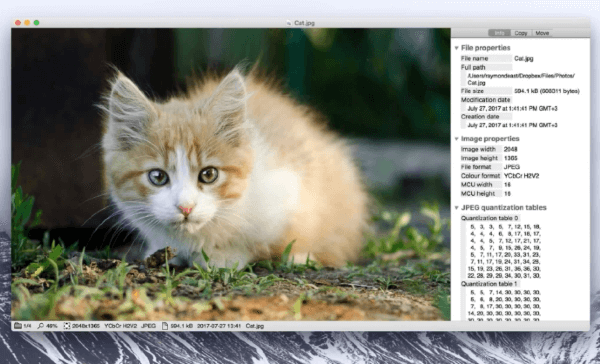Click the Cat.jpg value beside File name

point(524,59)
